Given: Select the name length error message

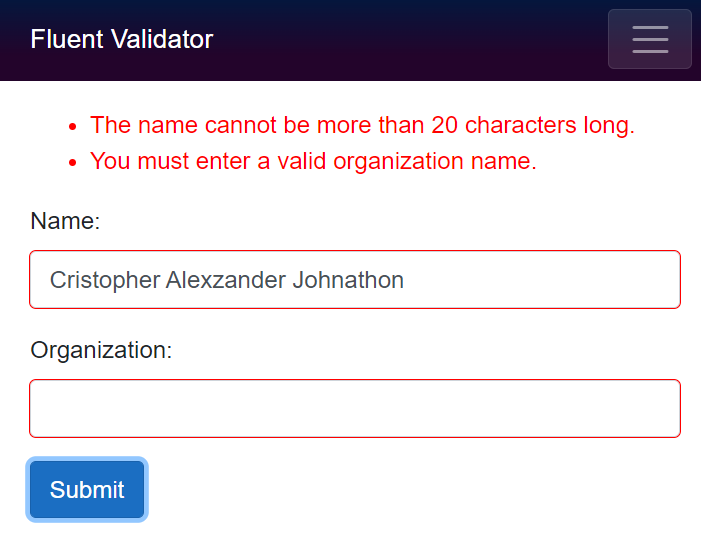Looking at the screenshot, I should [x=362, y=125].
